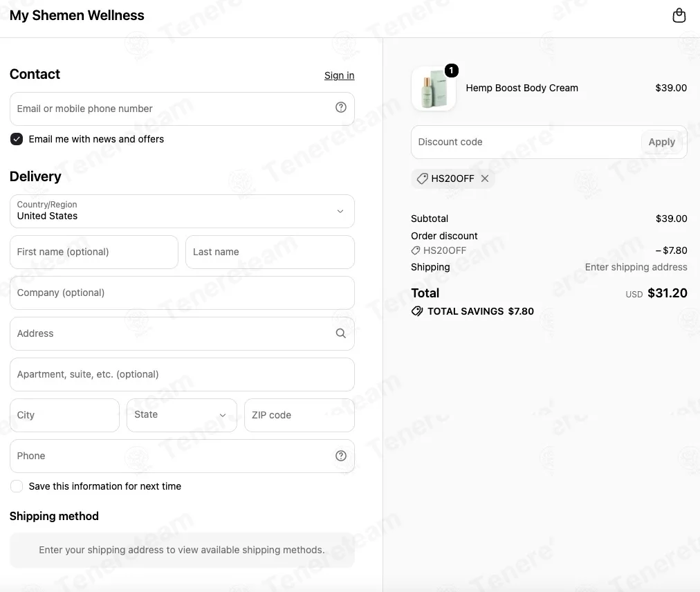
Task: Click the Subtotal amount $39.00
Action: [671, 219]
